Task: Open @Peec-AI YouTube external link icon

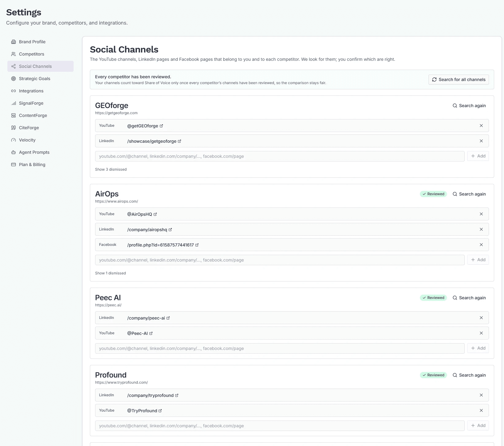Action: (151, 333)
